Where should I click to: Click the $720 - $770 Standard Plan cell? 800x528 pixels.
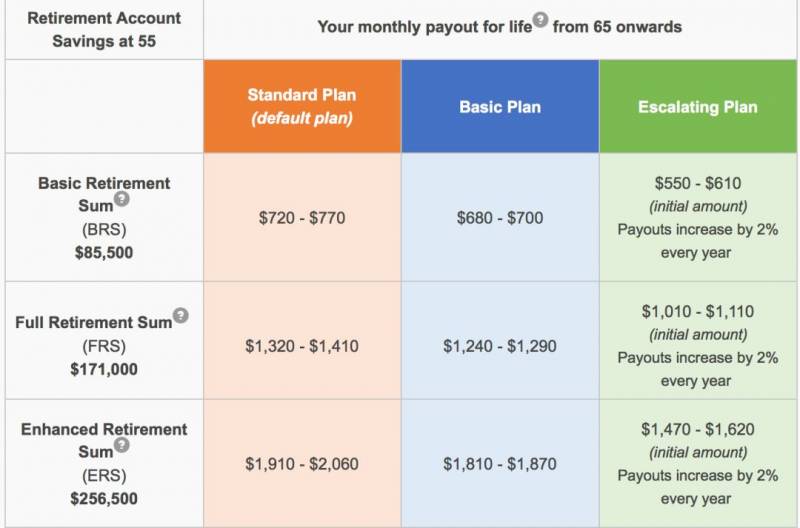click(x=302, y=217)
